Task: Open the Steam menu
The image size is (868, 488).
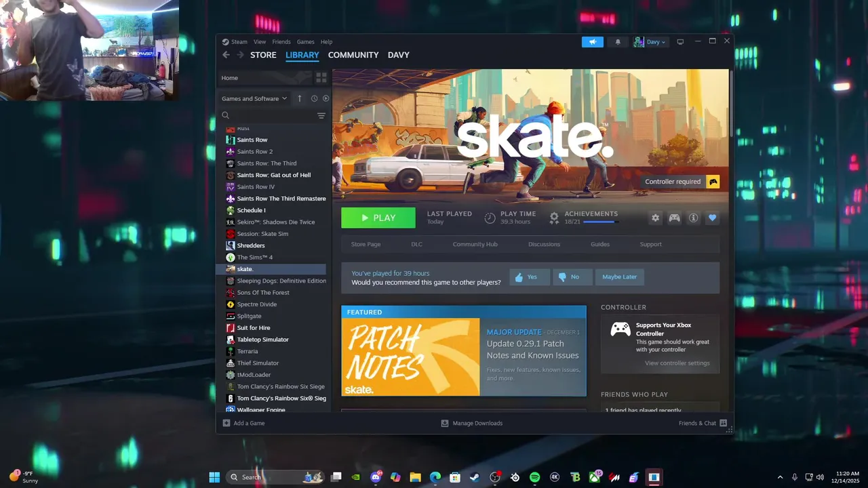Action: 239,42
